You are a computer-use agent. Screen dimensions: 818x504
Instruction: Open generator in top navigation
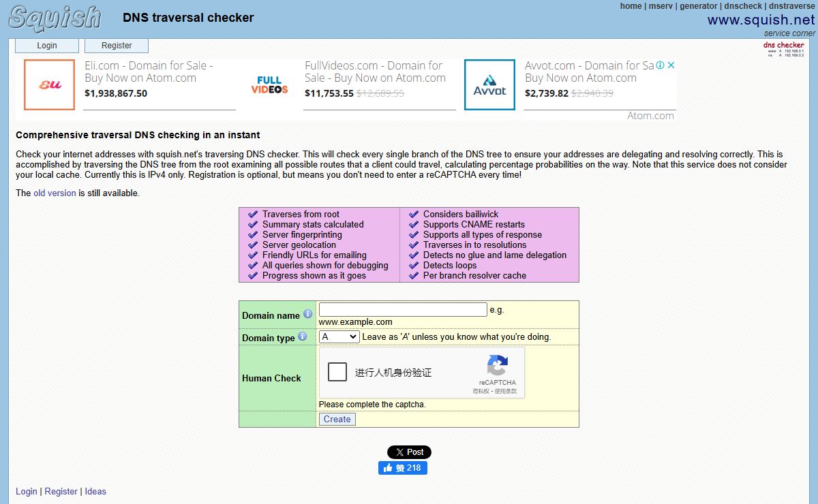click(698, 6)
